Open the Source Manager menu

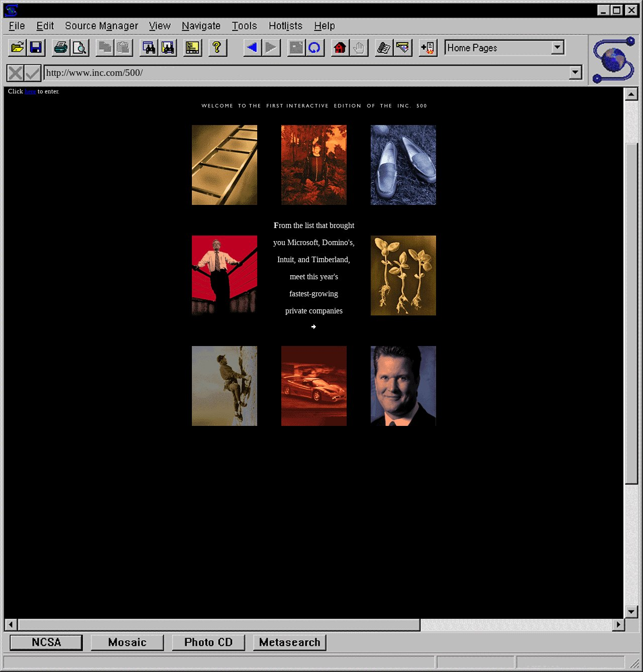101,26
